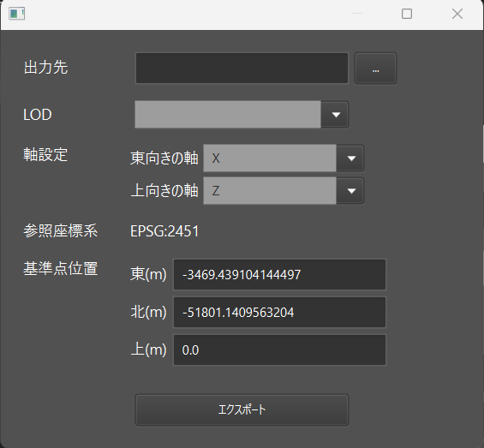Click the 北(m) coordinate input field
This screenshot has height=448, width=484.
(279, 312)
